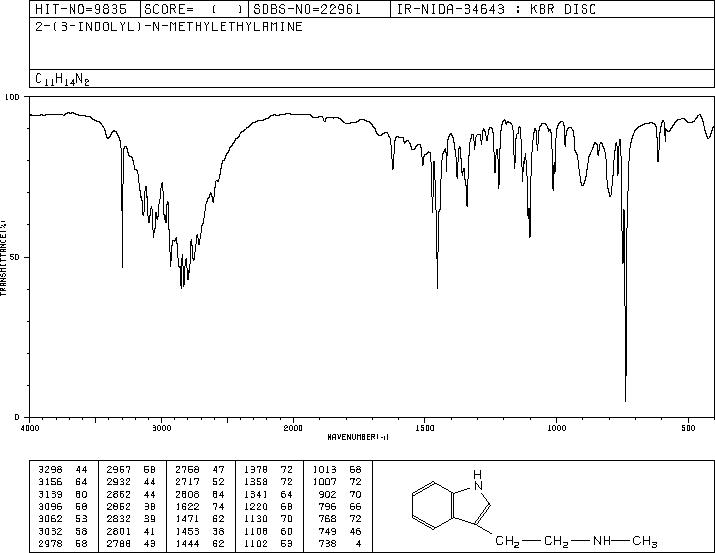The height and width of the screenshot is (553, 715).
Task: Click the 1007 peak table entry
Action: (x=337, y=482)
